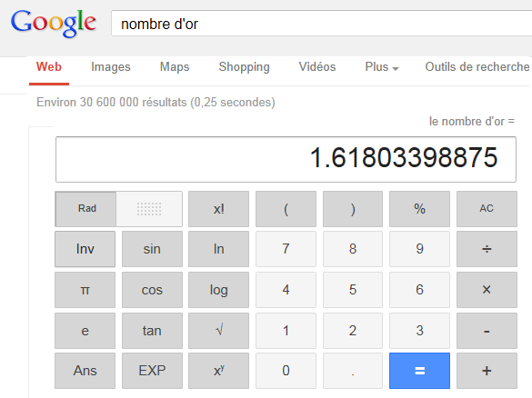Click the Ans button

pyautogui.click(x=85, y=371)
